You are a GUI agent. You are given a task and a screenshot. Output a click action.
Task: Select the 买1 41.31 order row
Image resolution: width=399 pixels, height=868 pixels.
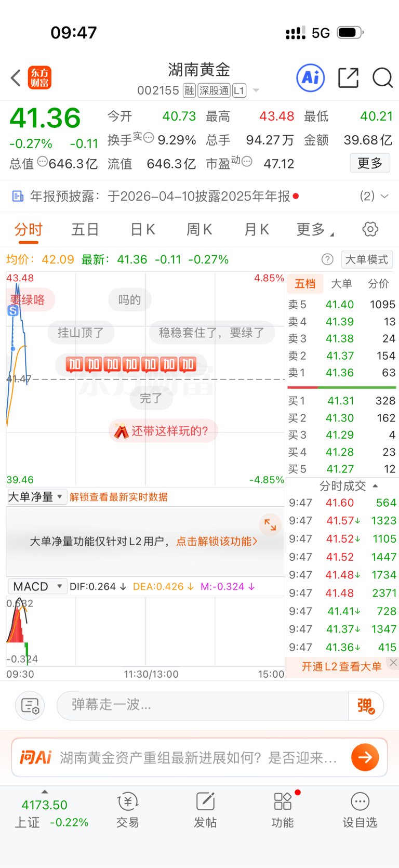coord(342,401)
